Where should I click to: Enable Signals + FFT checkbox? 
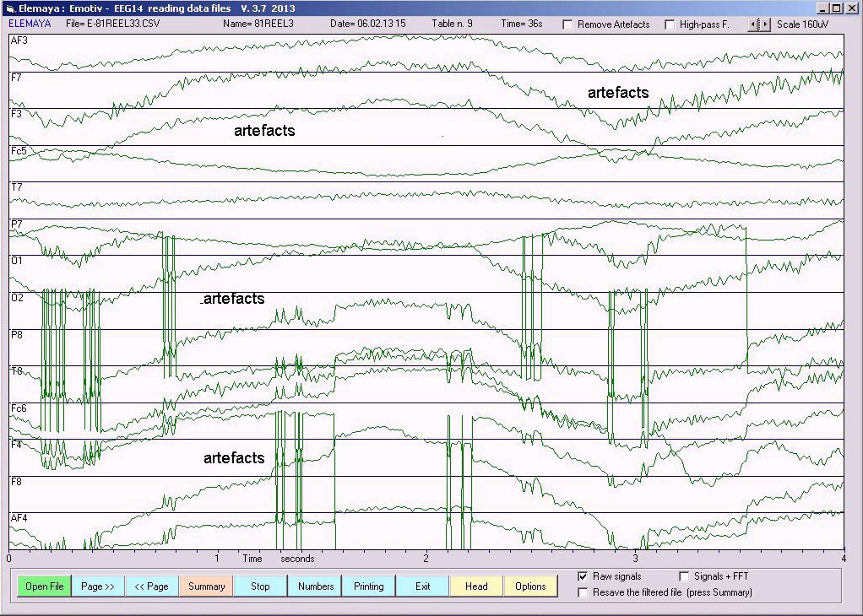click(685, 576)
